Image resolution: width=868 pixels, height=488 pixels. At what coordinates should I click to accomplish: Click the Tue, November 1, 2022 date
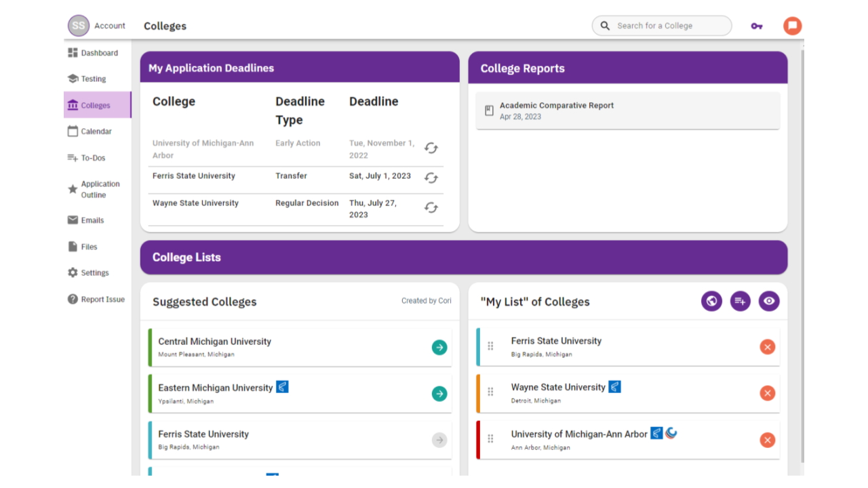382,149
